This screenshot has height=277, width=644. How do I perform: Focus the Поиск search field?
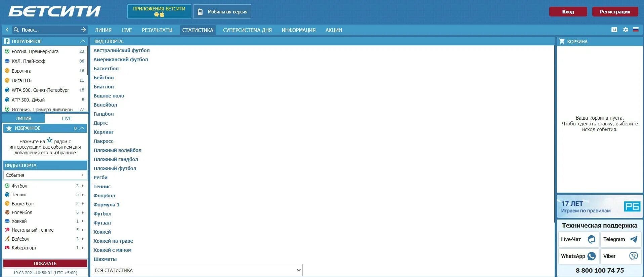coord(50,30)
